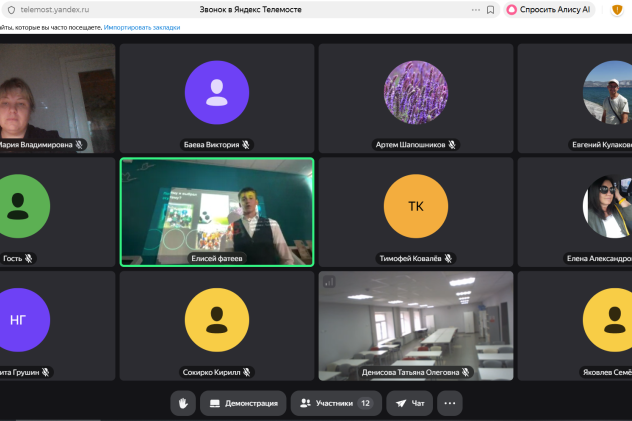Open the three-dot more options button in bottom bar
This screenshot has height=421, width=632.
450,403
